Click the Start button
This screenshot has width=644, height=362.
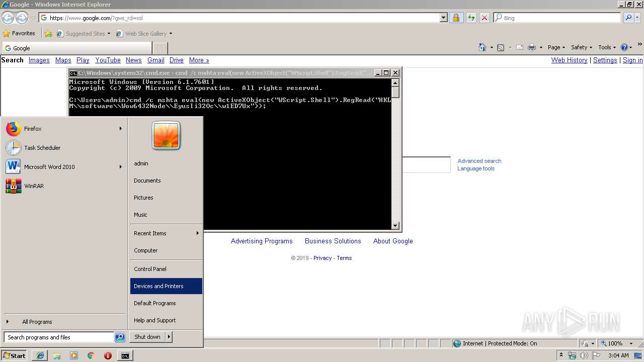[14, 355]
